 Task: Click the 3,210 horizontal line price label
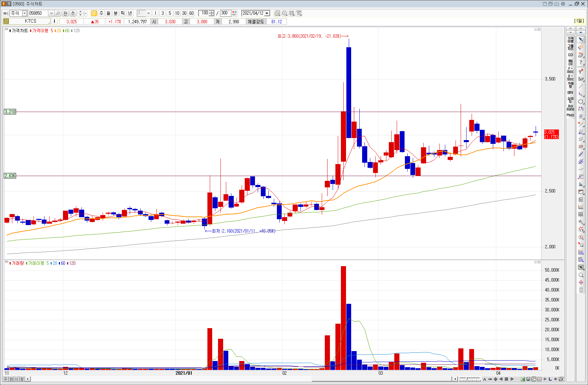pos(10,112)
